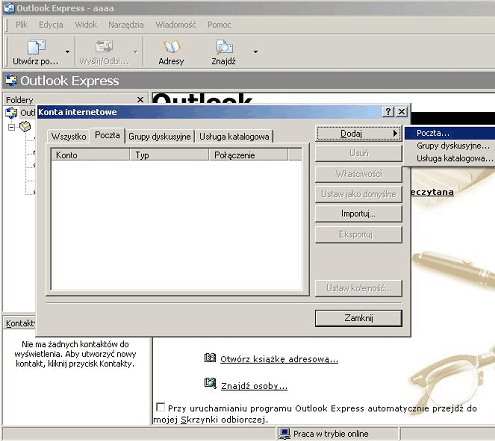Click the find people icon beside Znajdź osoby
Screen dimensions: 495x441
click(x=210, y=383)
